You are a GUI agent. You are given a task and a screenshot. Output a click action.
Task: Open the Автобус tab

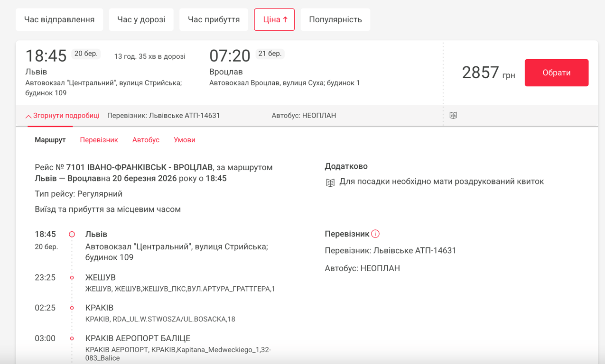coord(146,140)
